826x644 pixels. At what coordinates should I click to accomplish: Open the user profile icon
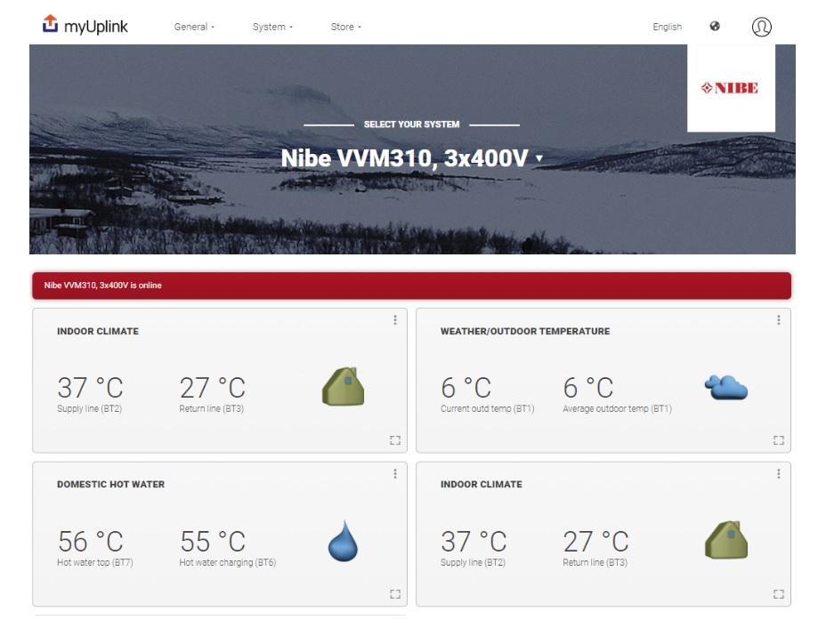pyautogui.click(x=761, y=27)
